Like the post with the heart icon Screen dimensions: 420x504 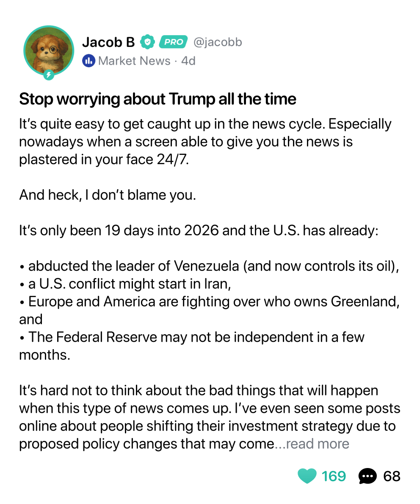coord(307,476)
